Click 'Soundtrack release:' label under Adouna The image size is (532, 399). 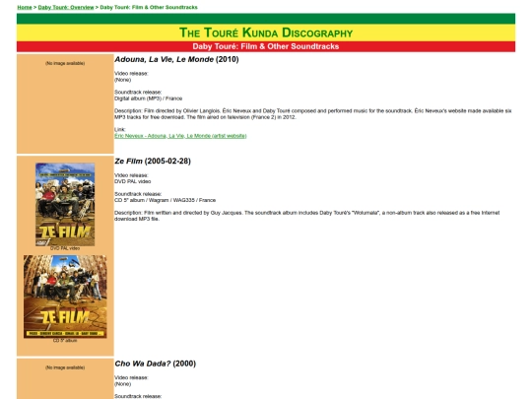pyautogui.click(x=138, y=92)
